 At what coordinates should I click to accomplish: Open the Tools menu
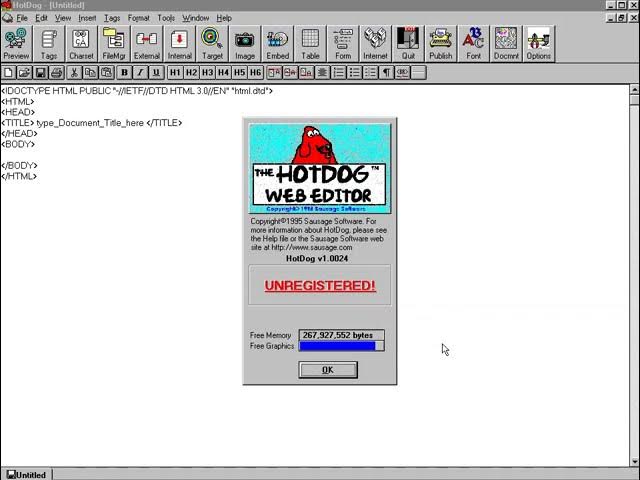point(166,18)
